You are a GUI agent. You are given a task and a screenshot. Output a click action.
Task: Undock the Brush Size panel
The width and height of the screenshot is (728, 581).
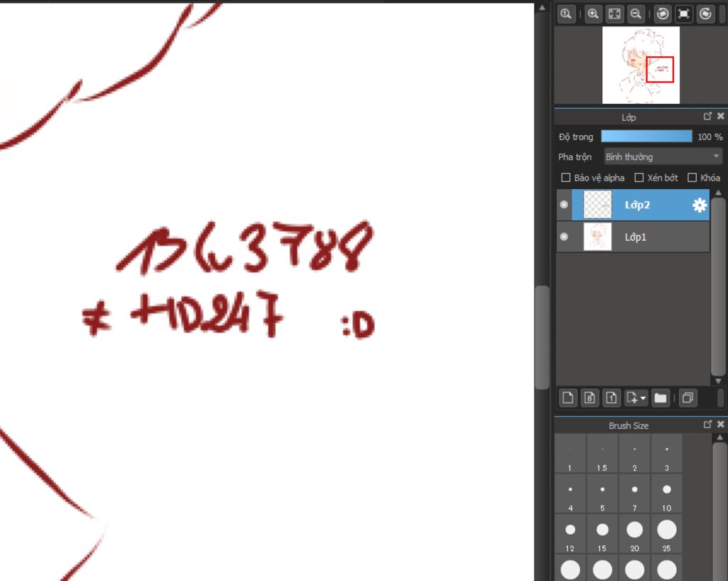pyautogui.click(x=707, y=425)
